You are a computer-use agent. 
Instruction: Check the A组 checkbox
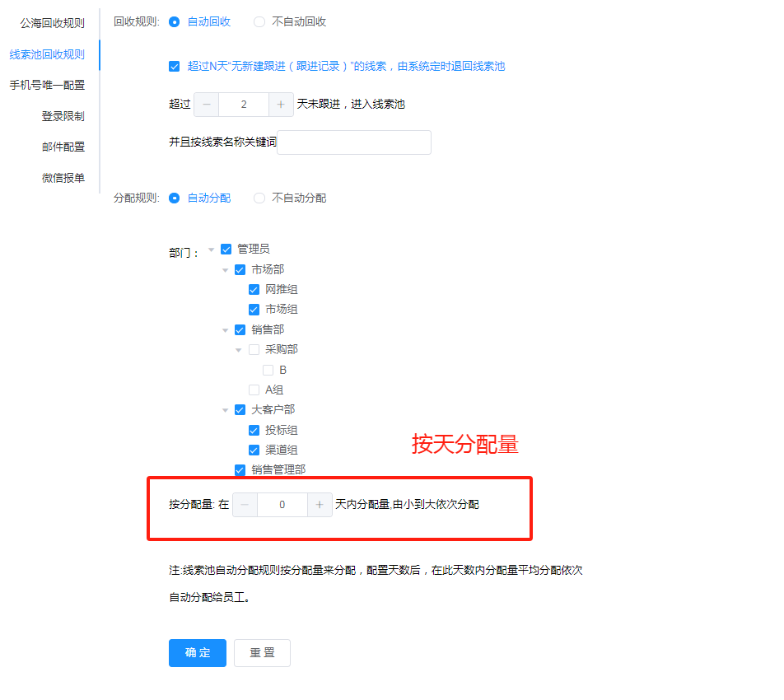click(x=254, y=390)
